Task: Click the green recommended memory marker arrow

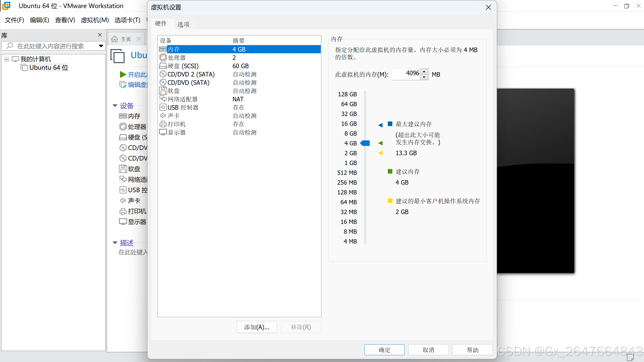Action: pyautogui.click(x=381, y=143)
